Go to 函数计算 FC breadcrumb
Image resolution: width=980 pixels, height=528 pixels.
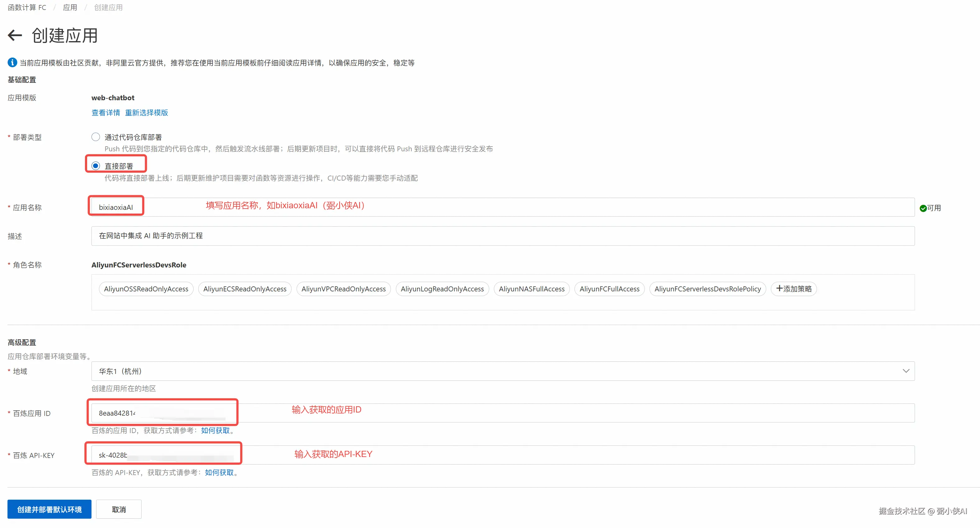click(x=27, y=7)
